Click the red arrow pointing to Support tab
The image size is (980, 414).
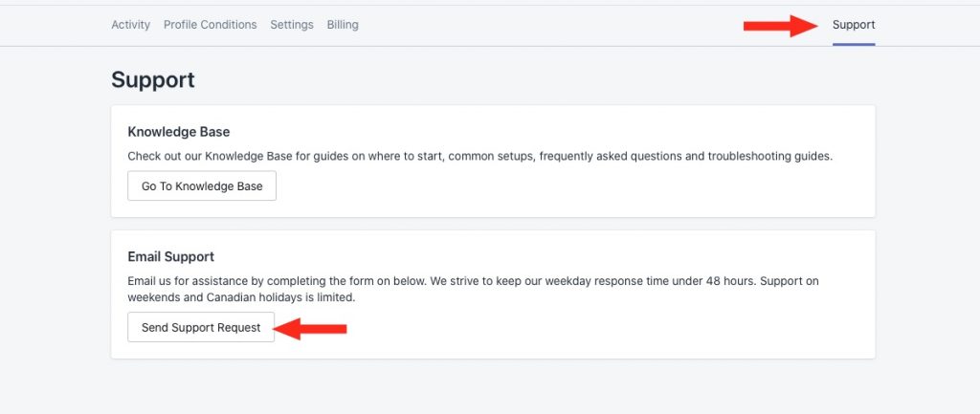pos(781,26)
